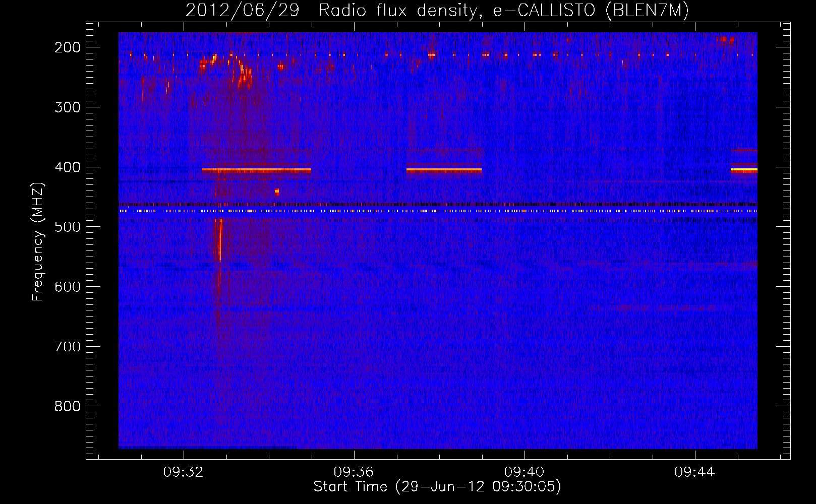Click the dotted interference line near 475 MHz
The image size is (816, 504).
pos(438,211)
